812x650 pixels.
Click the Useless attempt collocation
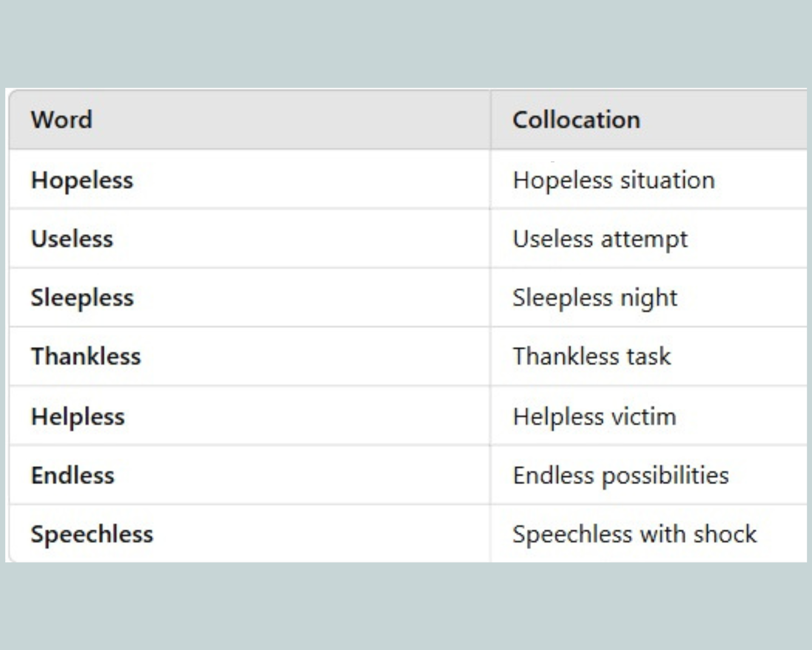coord(600,239)
